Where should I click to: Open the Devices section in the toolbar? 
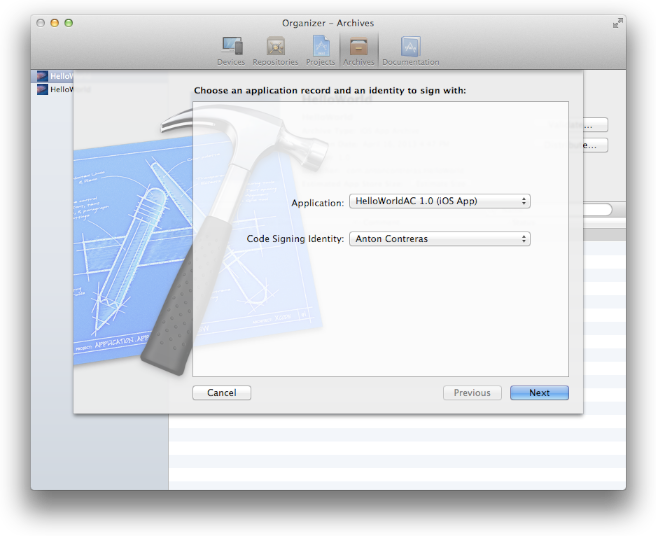(232, 49)
